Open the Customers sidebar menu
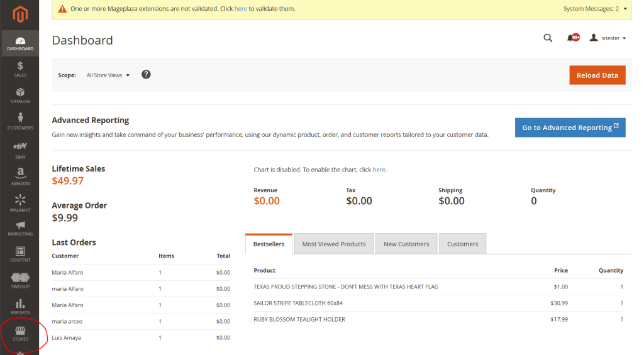Image resolution: width=644 pixels, height=355 pixels. [x=20, y=122]
